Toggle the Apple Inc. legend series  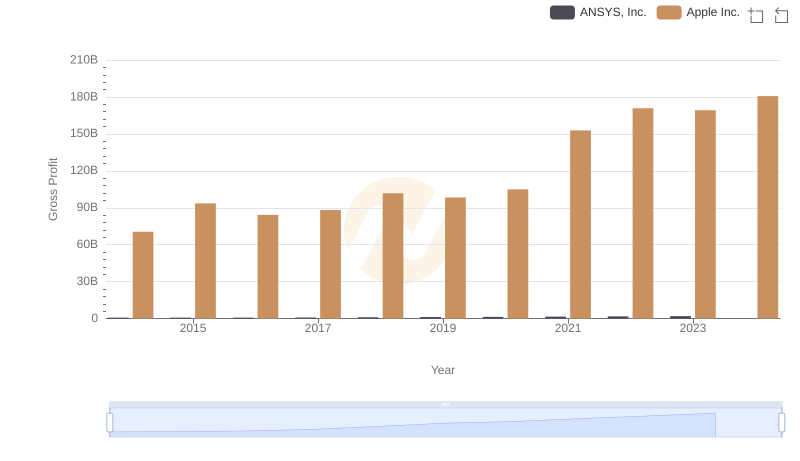tap(698, 12)
